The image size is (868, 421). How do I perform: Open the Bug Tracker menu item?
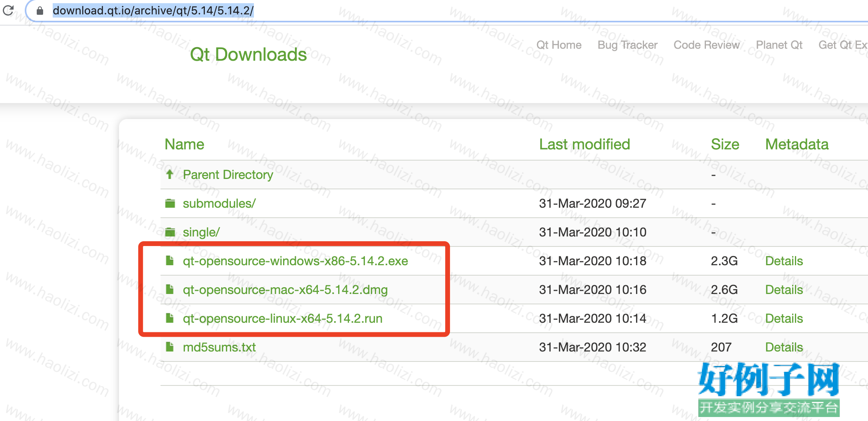click(628, 45)
